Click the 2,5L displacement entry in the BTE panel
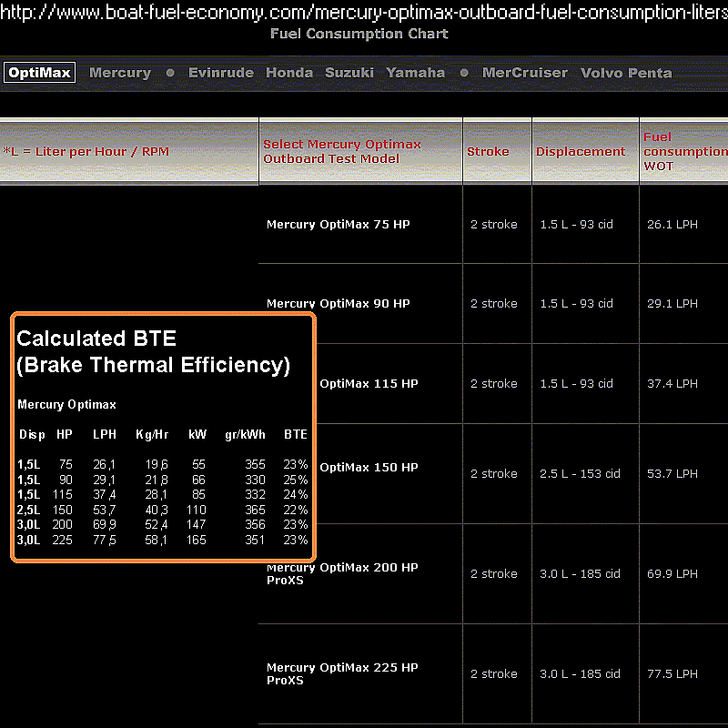Viewport: 728px width, 728px height. 29,510
